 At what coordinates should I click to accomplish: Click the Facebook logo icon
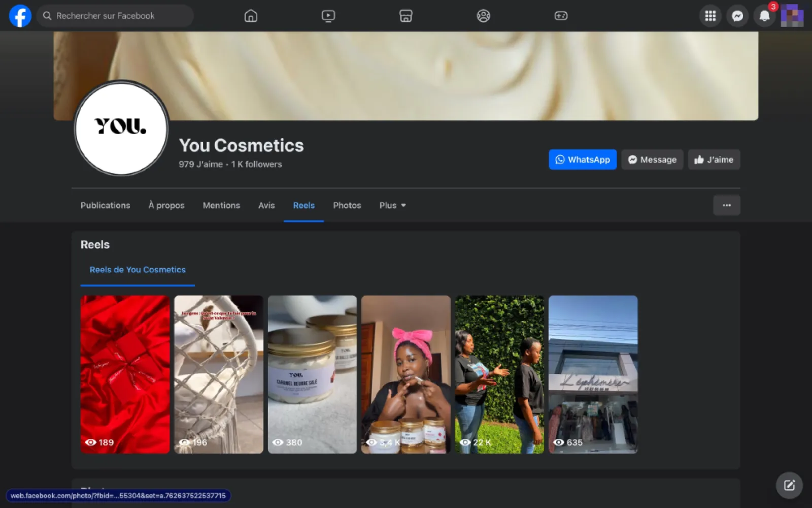pos(20,16)
